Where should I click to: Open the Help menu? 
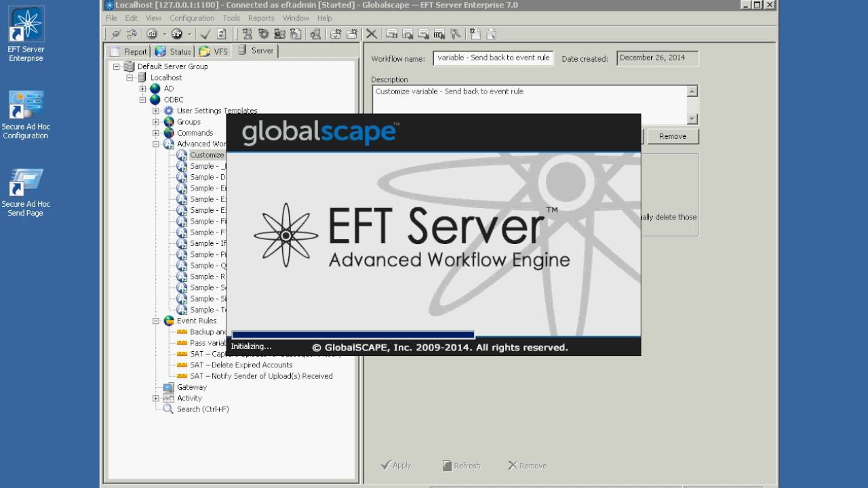pos(325,18)
